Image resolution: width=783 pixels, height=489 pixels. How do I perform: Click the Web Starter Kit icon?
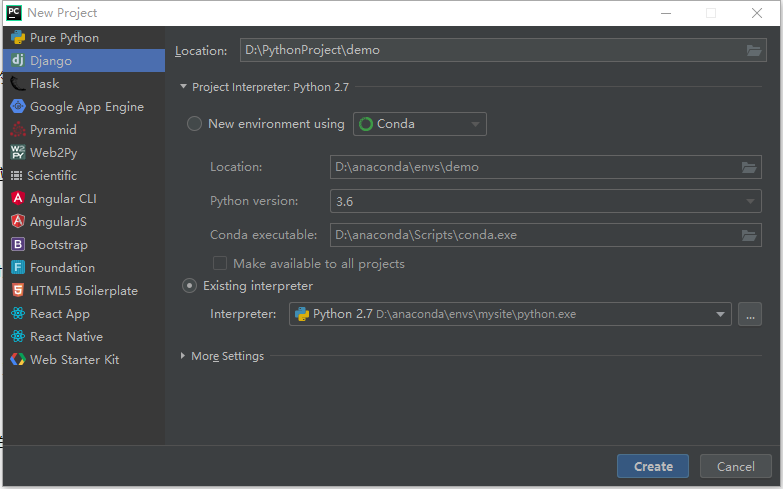(x=18, y=359)
